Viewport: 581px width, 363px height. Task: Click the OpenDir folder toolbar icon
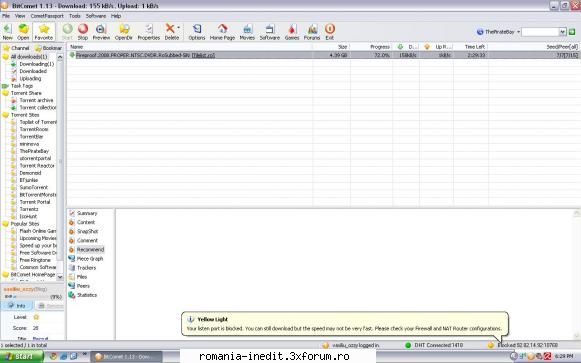[124, 29]
